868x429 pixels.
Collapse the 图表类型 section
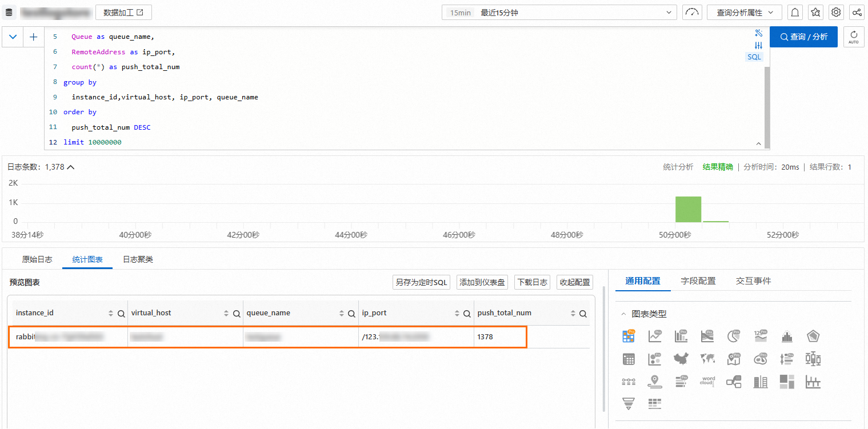623,314
